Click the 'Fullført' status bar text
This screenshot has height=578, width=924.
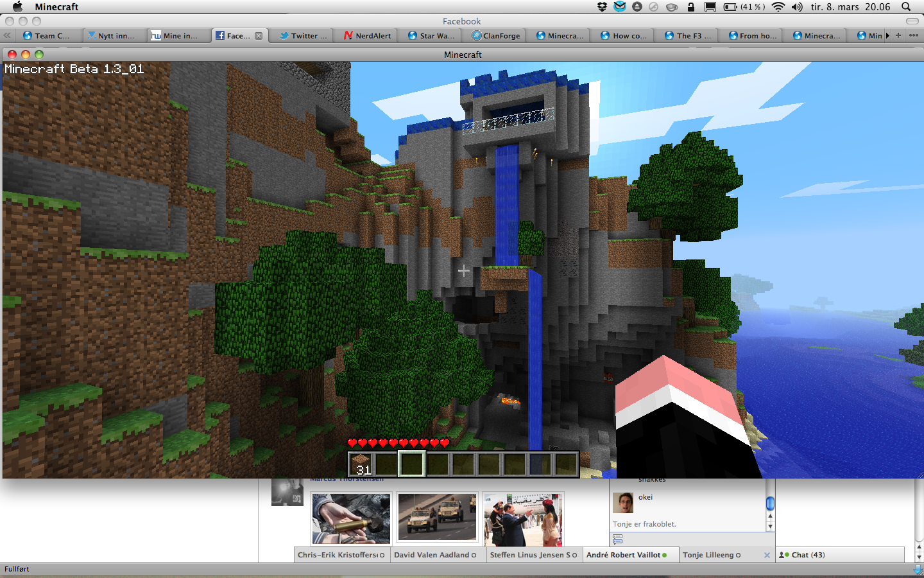(17, 569)
